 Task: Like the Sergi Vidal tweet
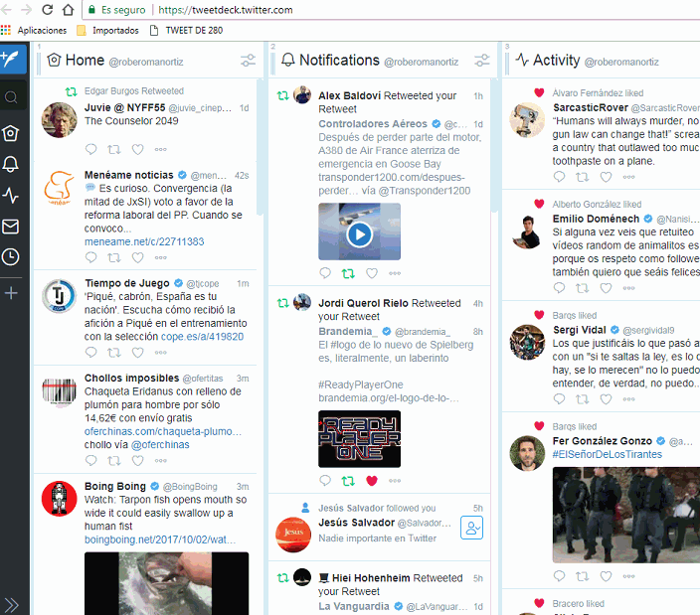[x=606, y=398]
